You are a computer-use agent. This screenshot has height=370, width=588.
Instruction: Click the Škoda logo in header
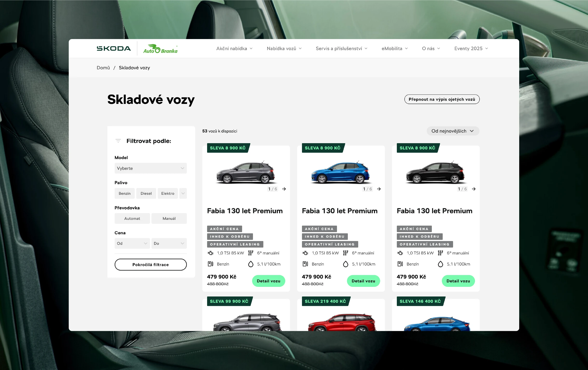[x=113, y=48]
